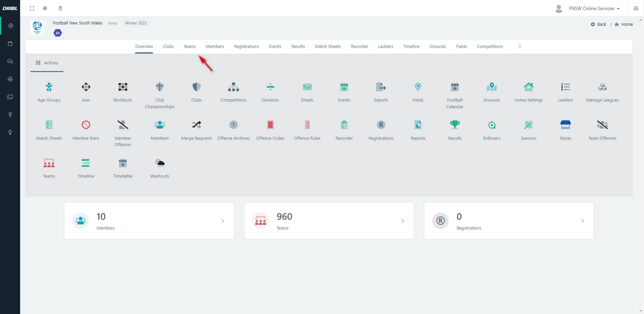Image resolution: width=644 pixels, height=314 pixels.
Task: Select the Team Offences action icon
Action: [x=602, y=130]
